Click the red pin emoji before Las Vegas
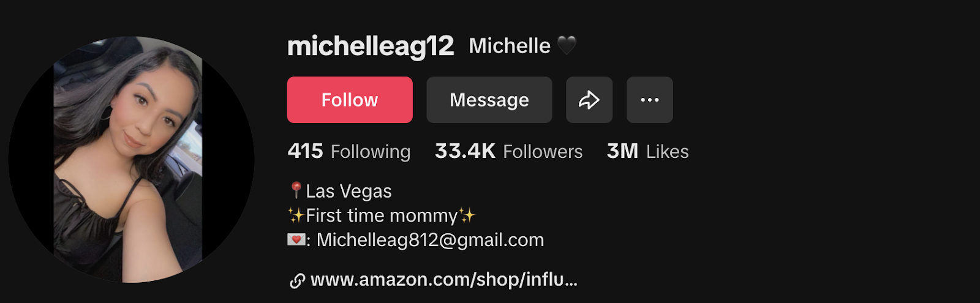This screenshot has height=303, width=980. coord(296,190)
